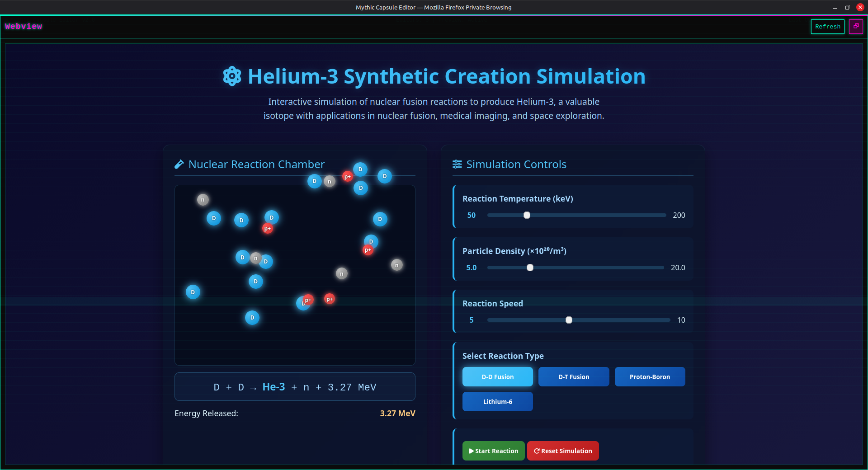This screenshot has width=868, height=470.
Task: Click the sliders icon next to Simulation Controls
Action: 457,164
